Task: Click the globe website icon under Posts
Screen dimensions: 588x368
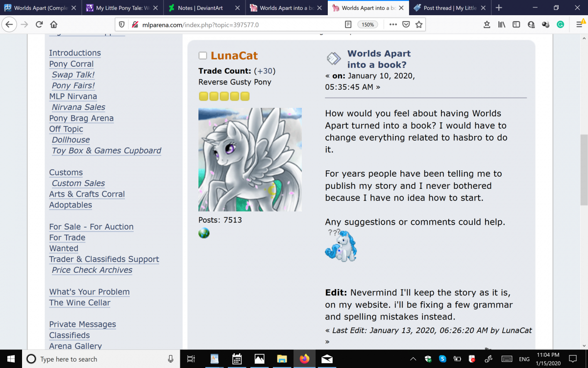Action: pyautogui.click(x=204, y=234)
